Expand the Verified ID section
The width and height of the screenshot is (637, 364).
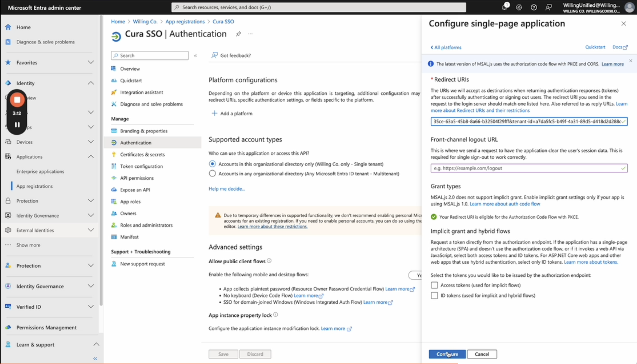(x=91, y=306)
